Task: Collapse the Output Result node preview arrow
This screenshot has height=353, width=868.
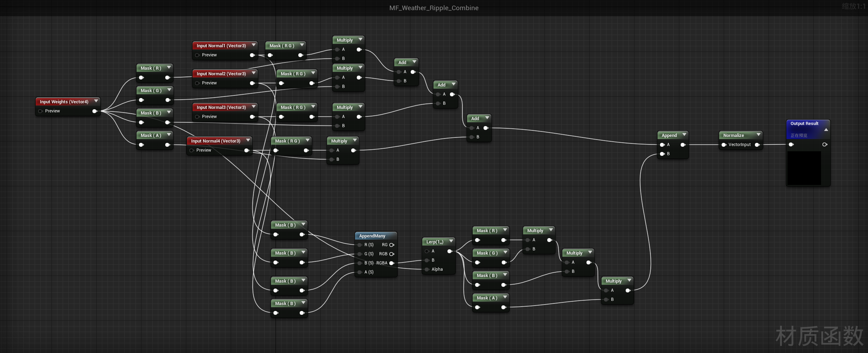Action: click(x=826, y=130)
